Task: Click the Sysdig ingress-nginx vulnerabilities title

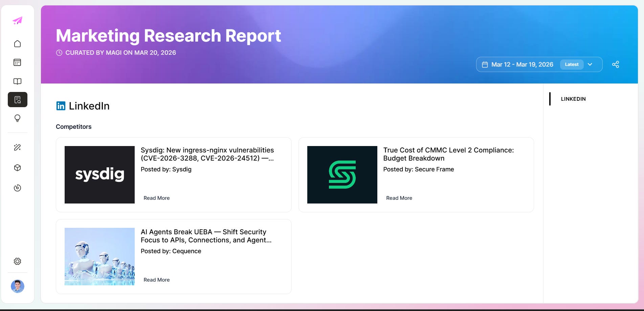Action: pos(207,154)
